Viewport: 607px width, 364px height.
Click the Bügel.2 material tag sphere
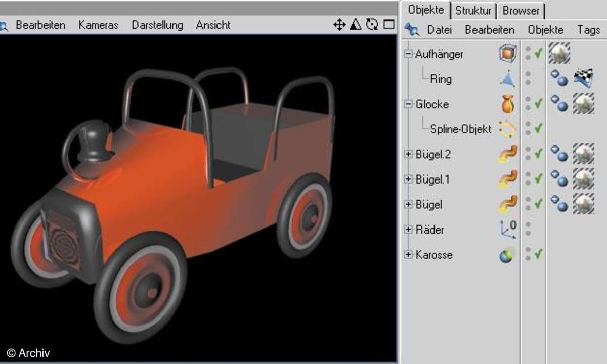pyautogui.click(x=583, y=154)
